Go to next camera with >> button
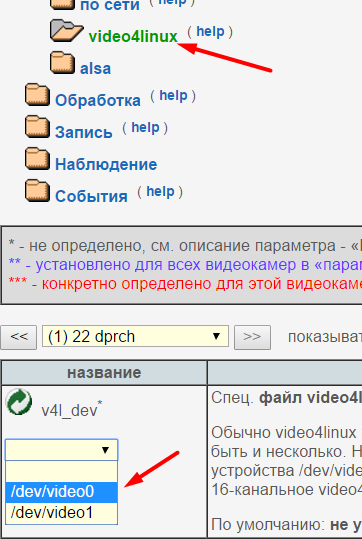Viewport: 362px width, 539px height. click(252, 337)
